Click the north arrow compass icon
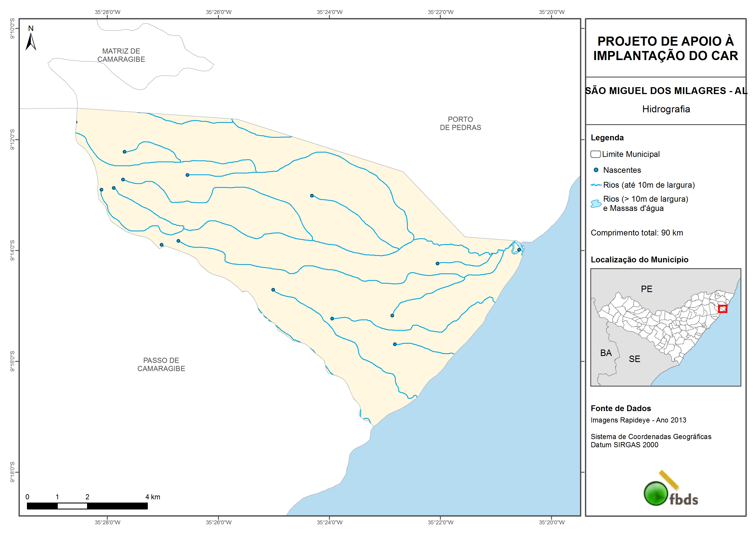The width and height of the screenshot is (756, 534). (31, 42)
